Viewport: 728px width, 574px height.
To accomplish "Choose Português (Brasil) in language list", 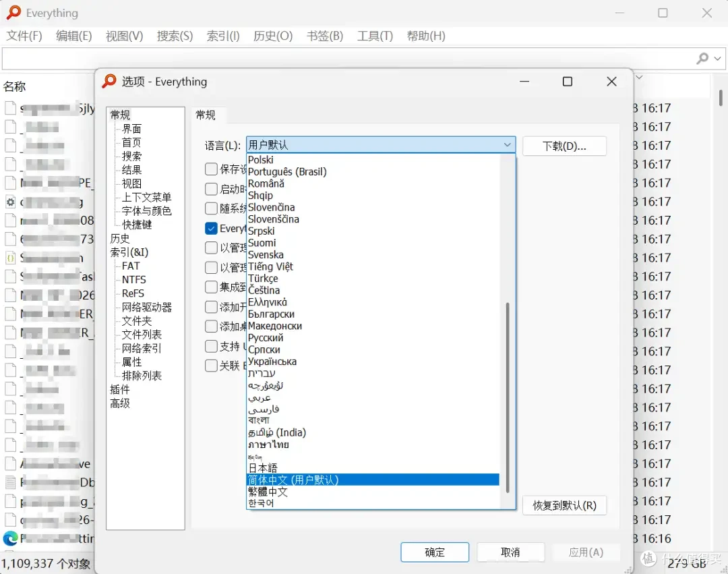I will [x=373, y=172].
